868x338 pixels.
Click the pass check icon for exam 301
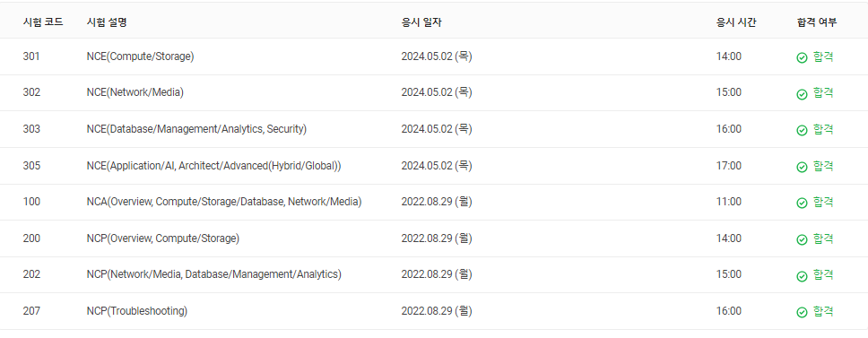[802, 57]
